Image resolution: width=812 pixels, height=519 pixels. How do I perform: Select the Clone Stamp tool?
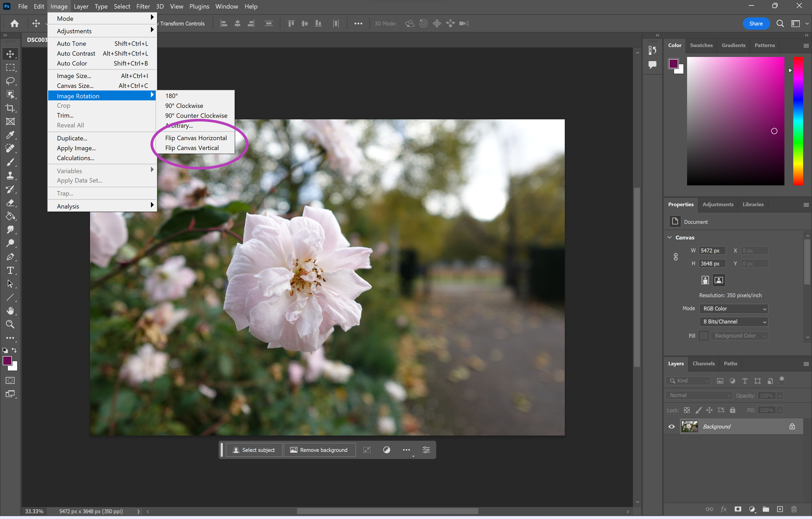[x=10, y=176]
